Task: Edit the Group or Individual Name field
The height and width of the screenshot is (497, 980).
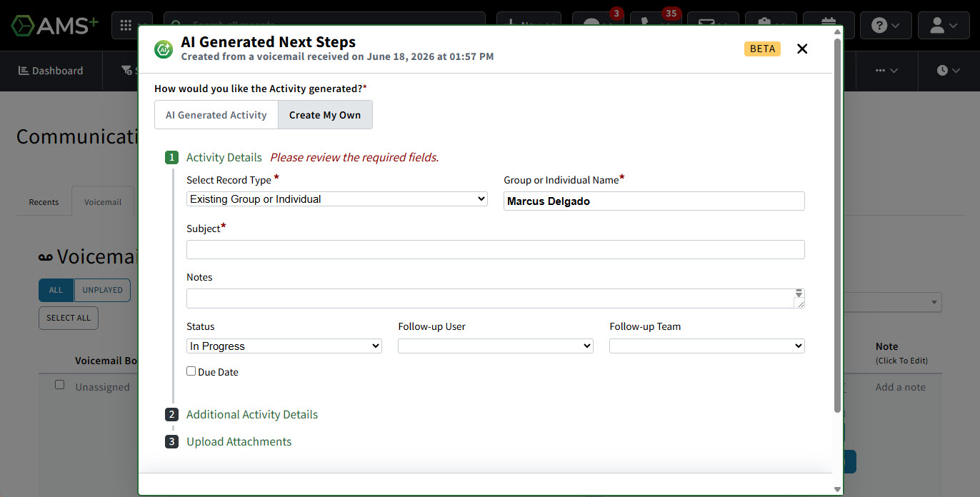Action: (x=654, y=201)
